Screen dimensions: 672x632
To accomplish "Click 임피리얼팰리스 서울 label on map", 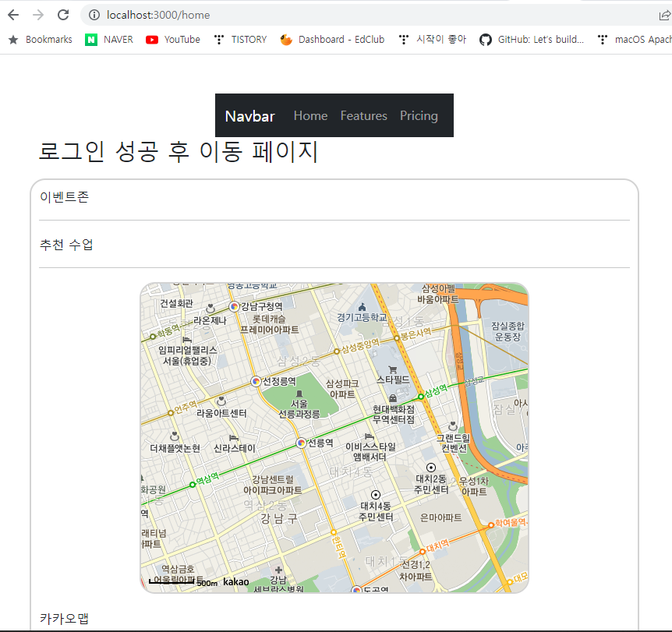I will coord(188,355).
